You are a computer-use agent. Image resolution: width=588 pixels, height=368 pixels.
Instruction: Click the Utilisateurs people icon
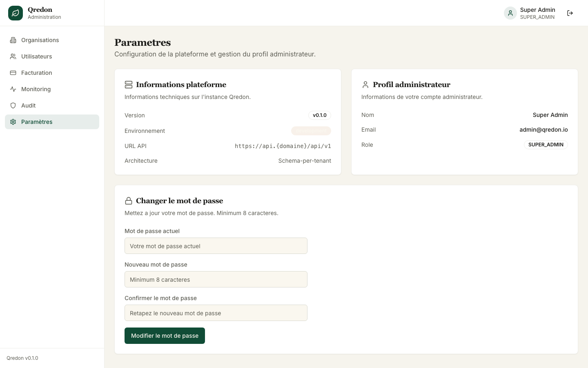tap(13, 56)
